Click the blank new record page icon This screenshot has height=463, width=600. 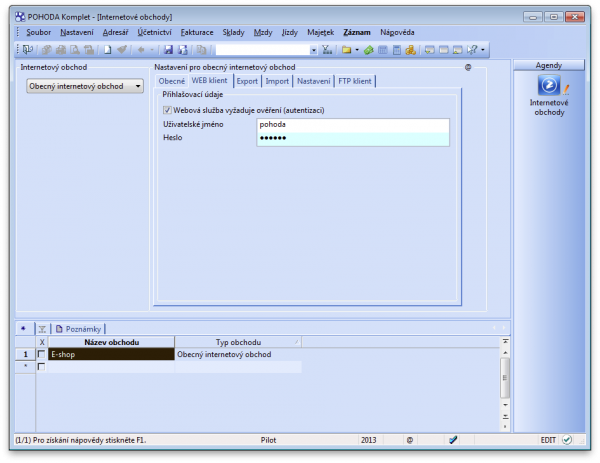(x=108, y=50)
